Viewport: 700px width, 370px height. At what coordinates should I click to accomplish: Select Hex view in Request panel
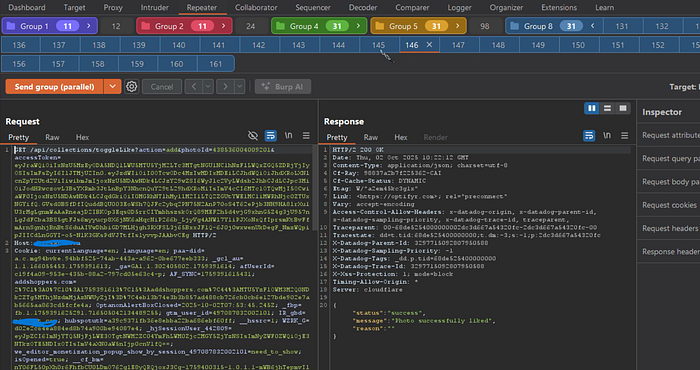pos(82,137)
